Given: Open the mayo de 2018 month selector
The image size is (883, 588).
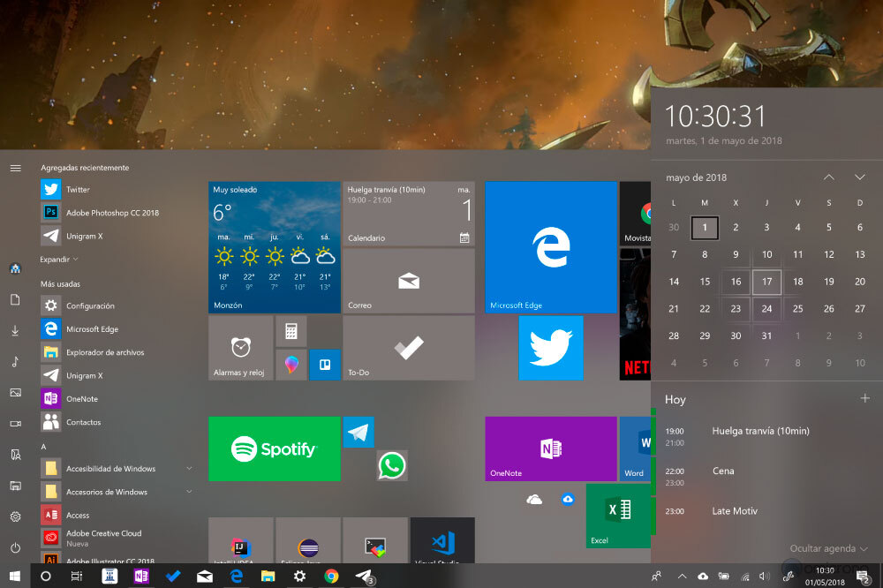Looking at the screenshot, I should point(696,177).
